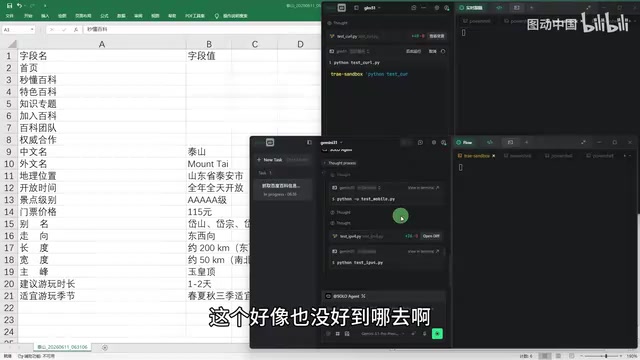Select column B header
640x360 pixels.
(x=209, y=44)
